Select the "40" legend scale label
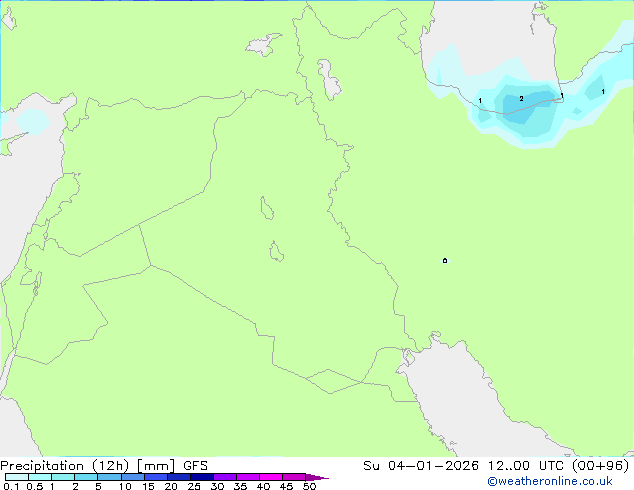Viewport: 634px width, 490px height. (x=263, y=486)
